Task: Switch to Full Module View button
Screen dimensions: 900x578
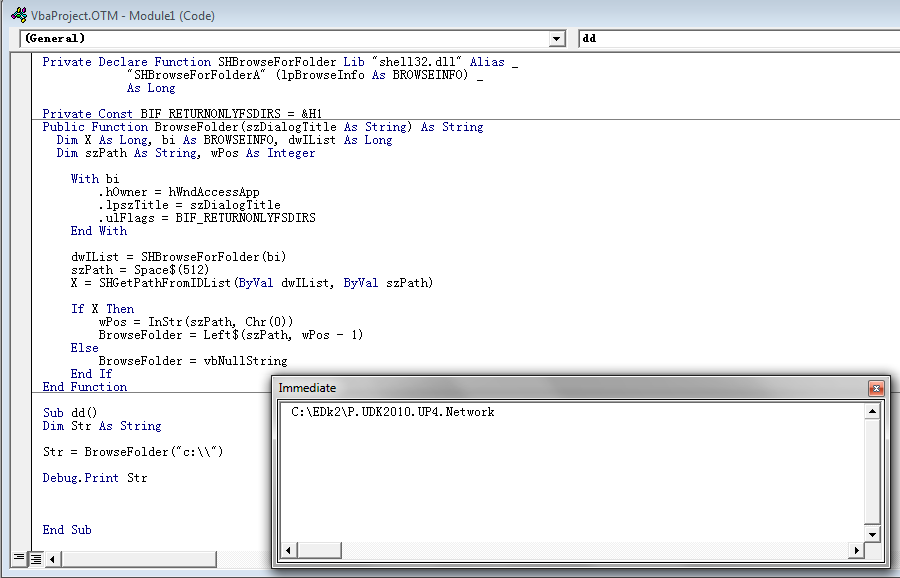Action: [36, 558]
